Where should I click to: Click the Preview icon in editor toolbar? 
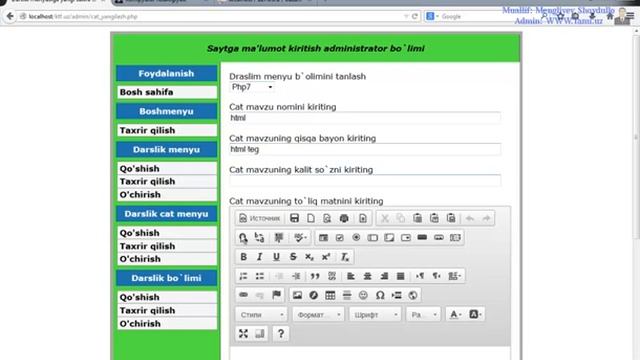click(x=327, y=218)
